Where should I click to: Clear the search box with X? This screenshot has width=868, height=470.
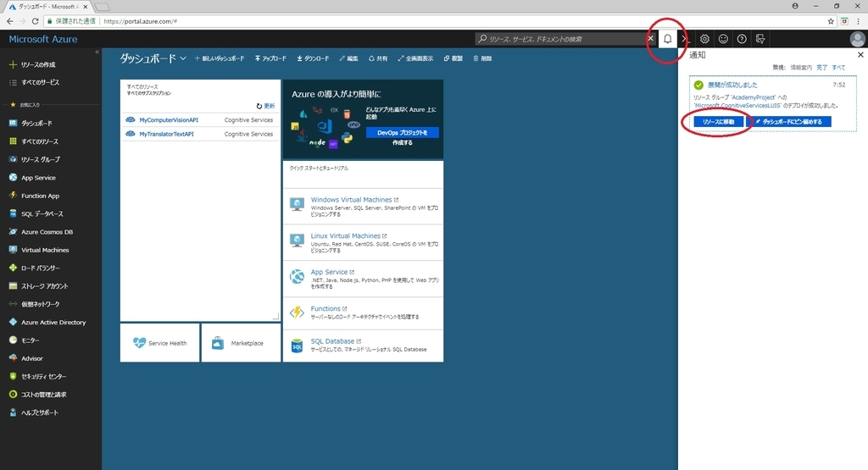coord(650,39)
